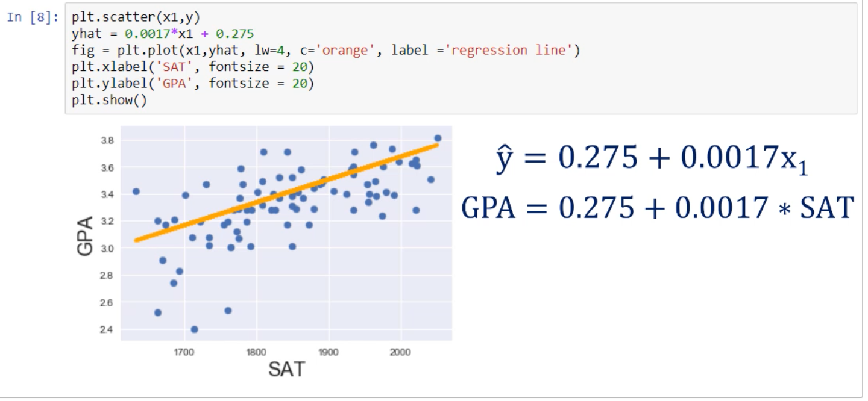Place cursor on plt.show() line
This screenshot has height=401, width=868.
[x=109, y=99]
